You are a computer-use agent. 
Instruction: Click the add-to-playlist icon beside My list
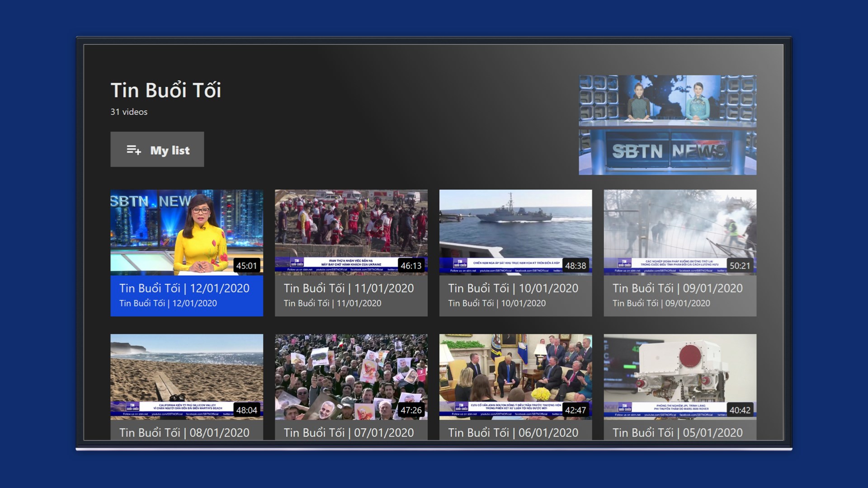tap(133, 150)
